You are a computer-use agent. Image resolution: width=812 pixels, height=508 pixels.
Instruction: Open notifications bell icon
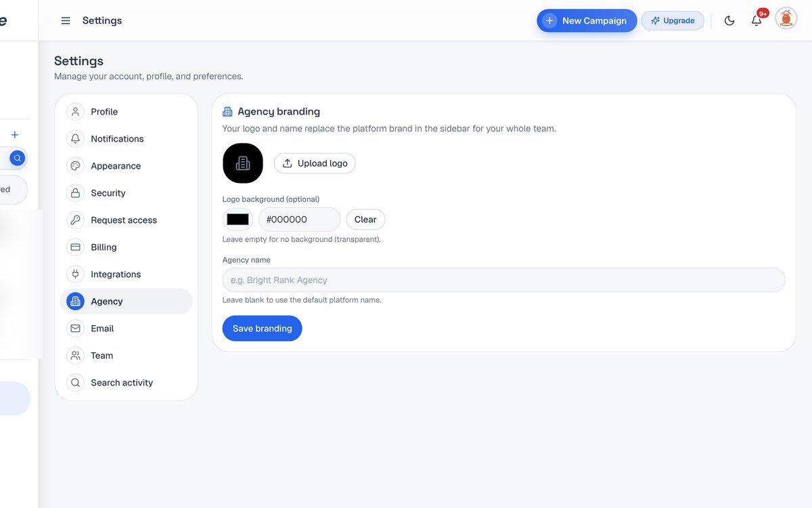coord(757,20)
